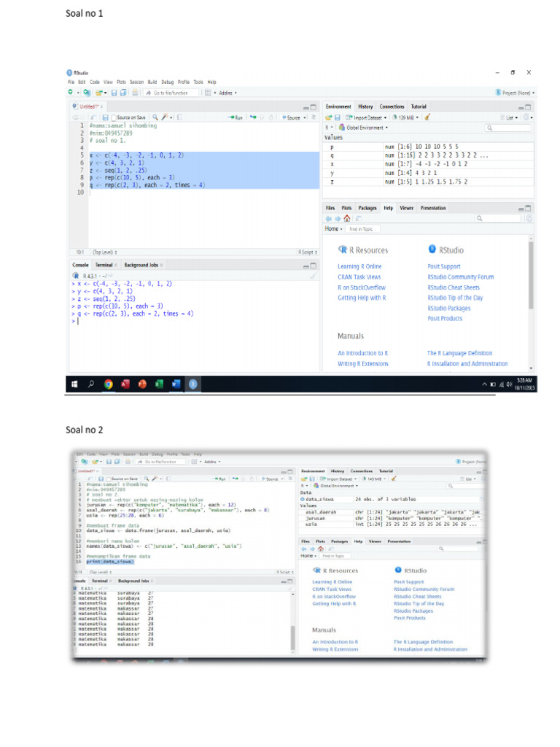Open find/replace magnifier in the top source editor

point(156,117)
